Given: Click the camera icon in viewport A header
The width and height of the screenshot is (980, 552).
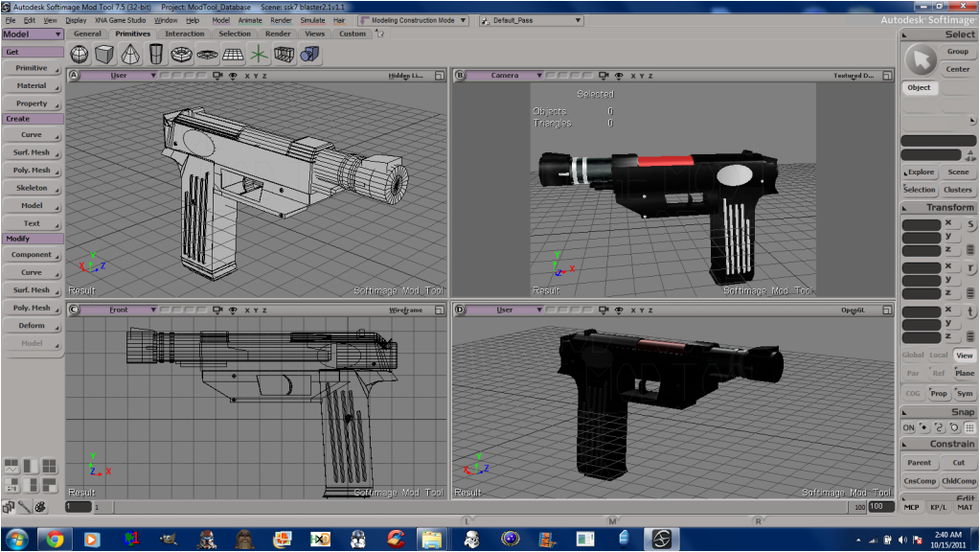Looking at the screenshot, I should click(x=217, y=76).
